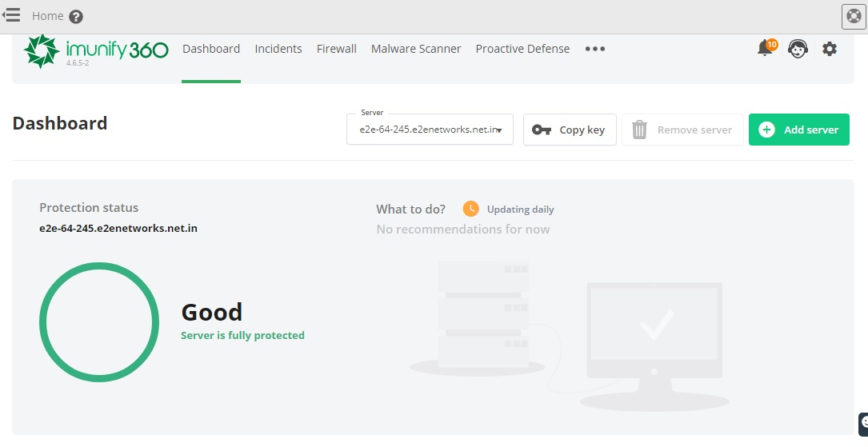Click the Copy key button
The width and height of the screenshot is (868, 447).
pos(570,130)
